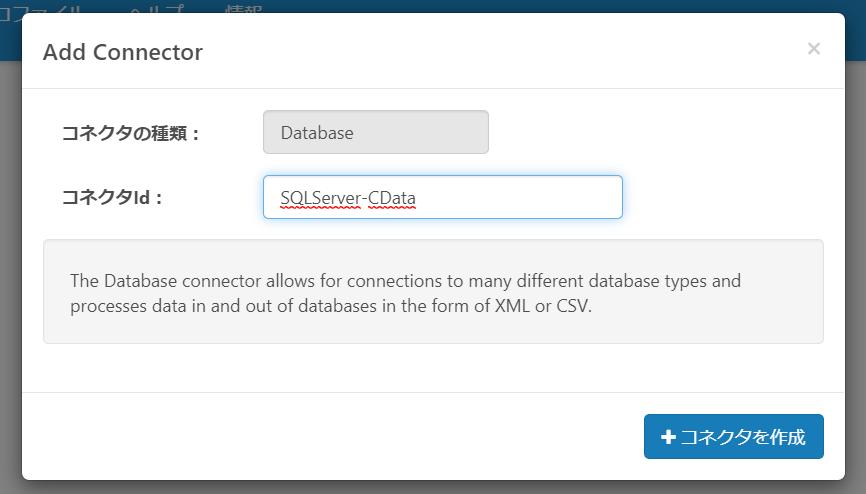Close the Add Connector dialog

point(814,49)
